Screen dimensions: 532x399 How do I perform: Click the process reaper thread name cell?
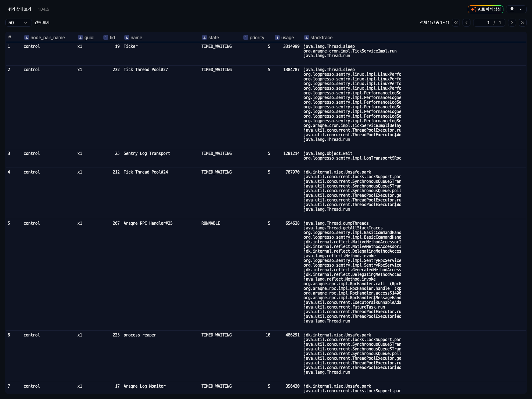pyautogui.click(x=140, y=335)
